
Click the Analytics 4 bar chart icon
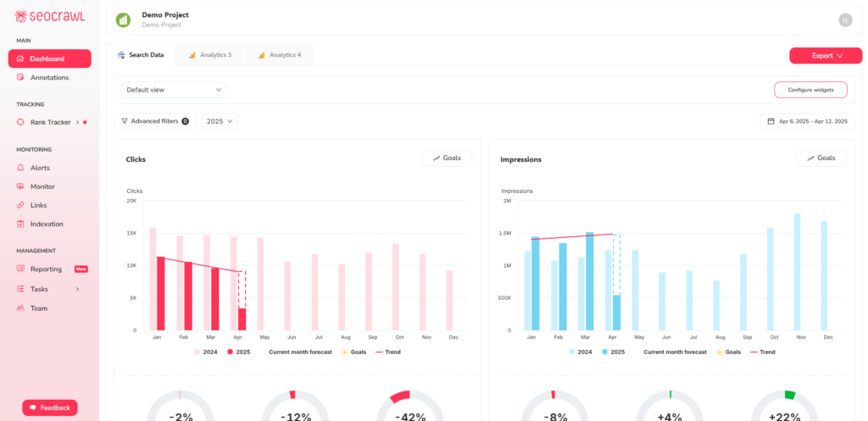(x=261, y=55)
